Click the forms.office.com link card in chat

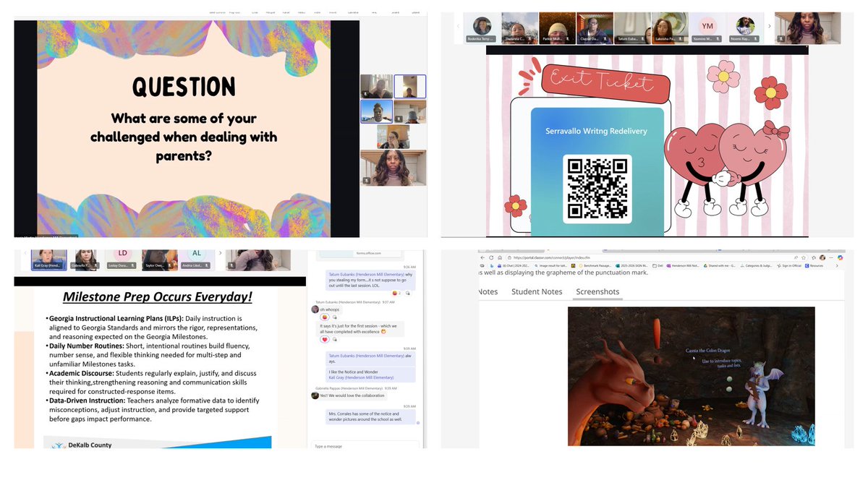[359, 254]
